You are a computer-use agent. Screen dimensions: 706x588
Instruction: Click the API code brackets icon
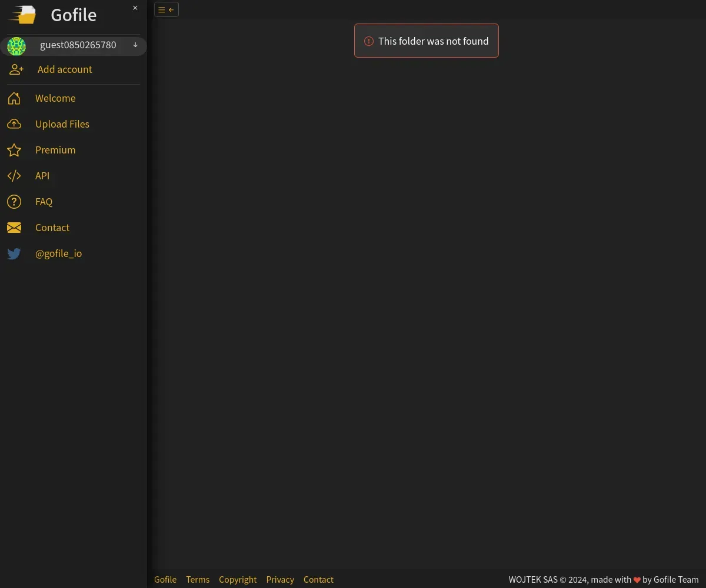click(x=14, y=176)
